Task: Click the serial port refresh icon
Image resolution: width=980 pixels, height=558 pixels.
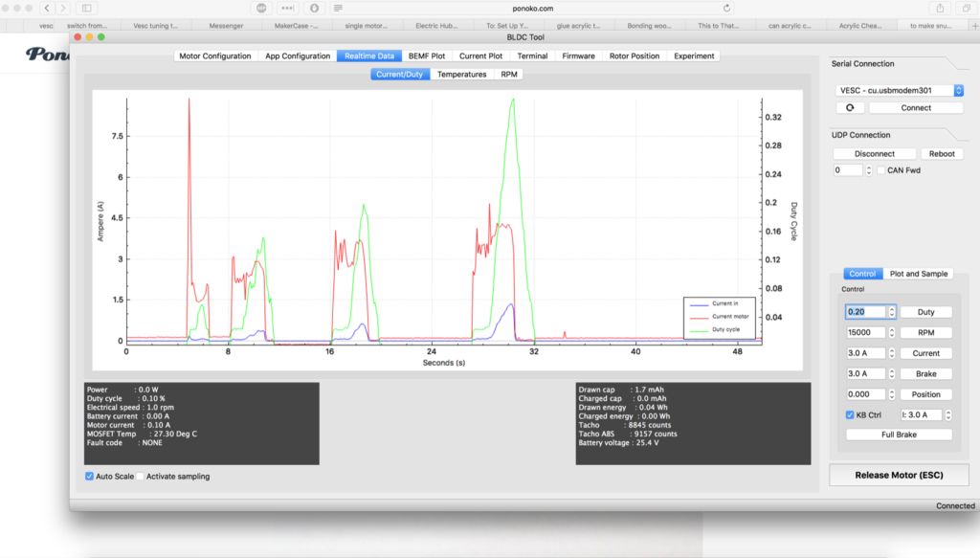Action: pyautogui.click(x=849, y=108)
